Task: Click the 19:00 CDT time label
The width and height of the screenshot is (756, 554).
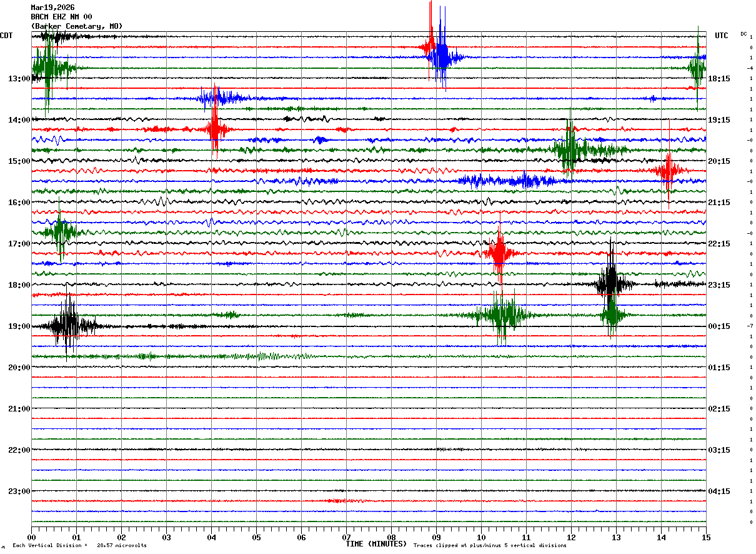Action: pos(19,326)
